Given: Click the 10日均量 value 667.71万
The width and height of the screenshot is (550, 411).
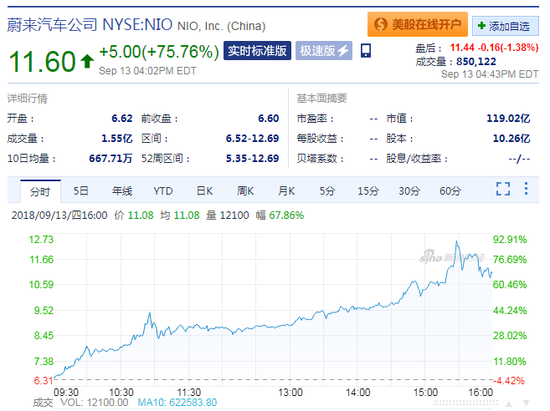Looking at the screenshot, I should tap(110, 159).
